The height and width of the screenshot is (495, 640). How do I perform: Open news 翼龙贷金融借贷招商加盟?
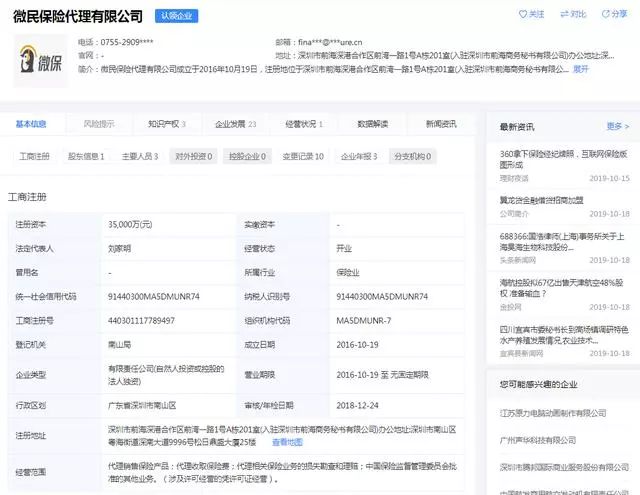point(542,200)
